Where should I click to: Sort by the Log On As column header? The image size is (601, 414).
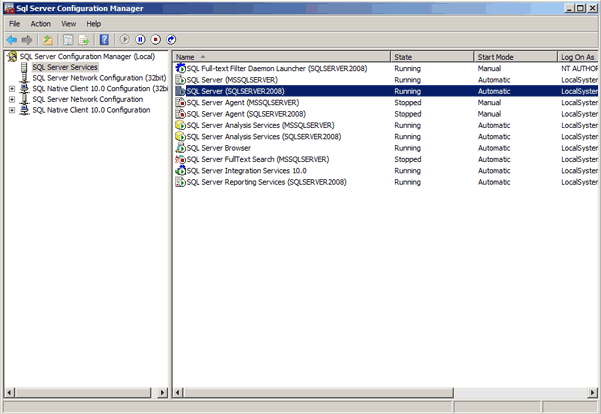point(578,57)
